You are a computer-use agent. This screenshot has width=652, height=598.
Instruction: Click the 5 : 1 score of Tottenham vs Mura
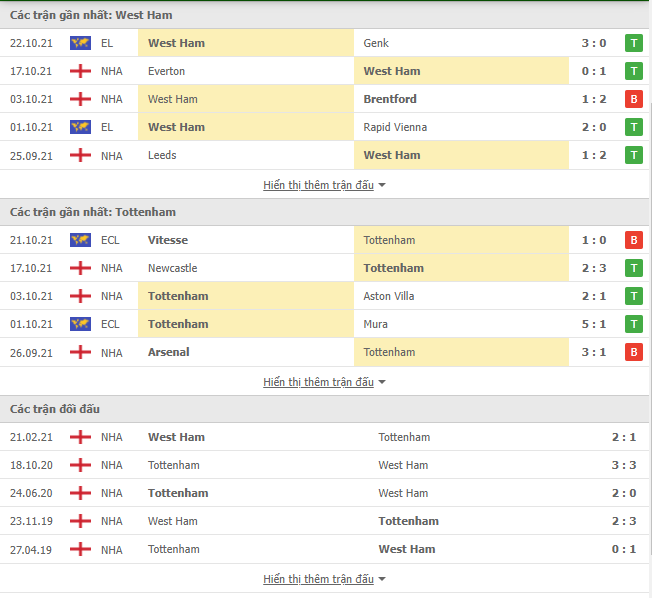tap(594, 324)
